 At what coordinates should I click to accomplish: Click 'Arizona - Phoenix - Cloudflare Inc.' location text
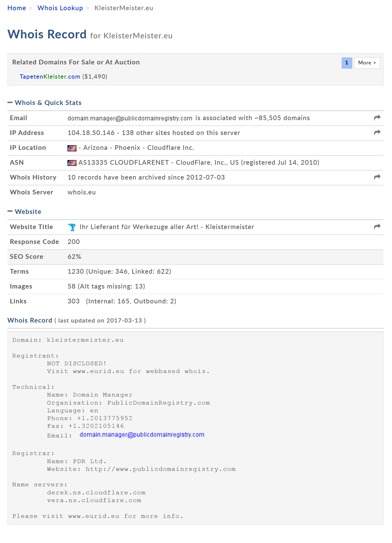(139, 148)
